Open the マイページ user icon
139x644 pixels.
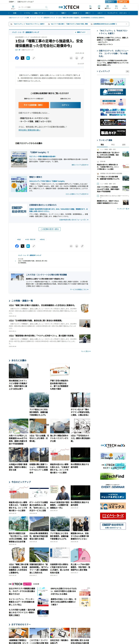(x=125, y=7)
